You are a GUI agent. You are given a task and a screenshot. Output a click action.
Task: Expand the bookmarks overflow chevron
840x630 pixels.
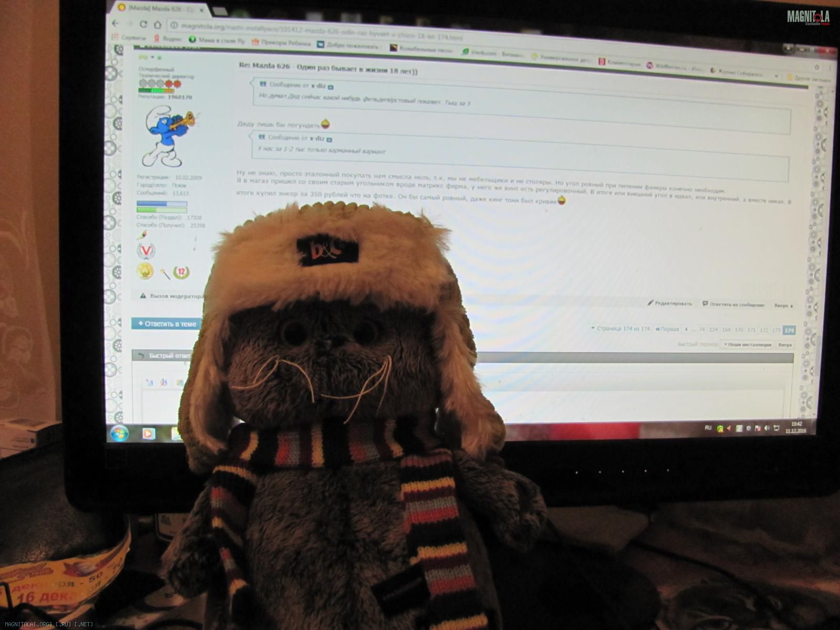[x=776, y=76]
